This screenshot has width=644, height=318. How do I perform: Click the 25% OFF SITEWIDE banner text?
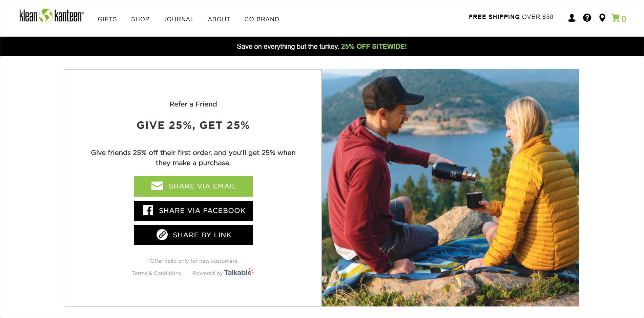(373, 46)
